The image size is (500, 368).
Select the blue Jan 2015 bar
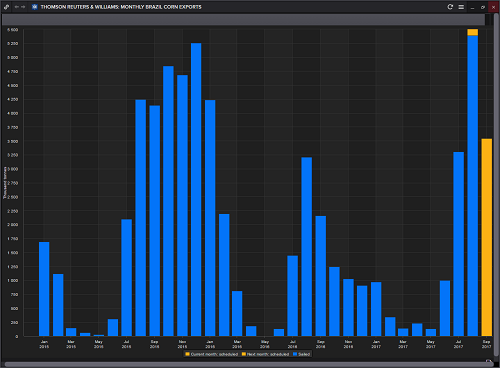pos(44,289)
